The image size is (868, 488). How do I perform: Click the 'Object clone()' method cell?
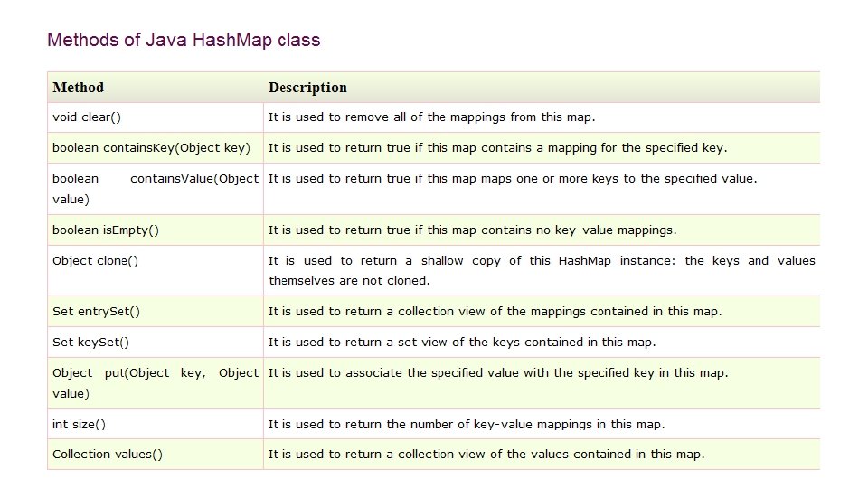156,270
